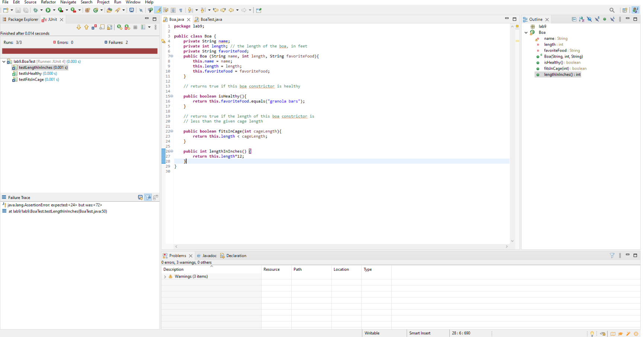Click the New Java Package icon
644x337 pixels.
click(87, 10)
